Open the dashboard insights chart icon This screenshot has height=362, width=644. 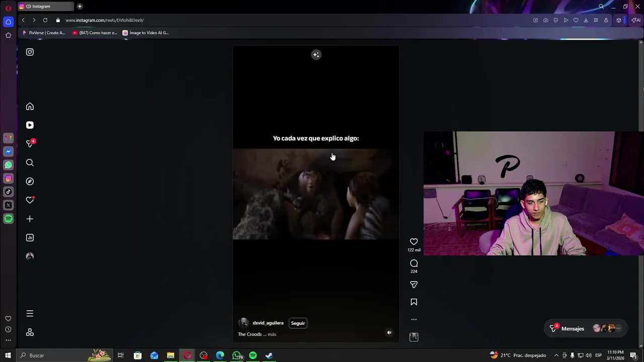[x=30, y=238]
